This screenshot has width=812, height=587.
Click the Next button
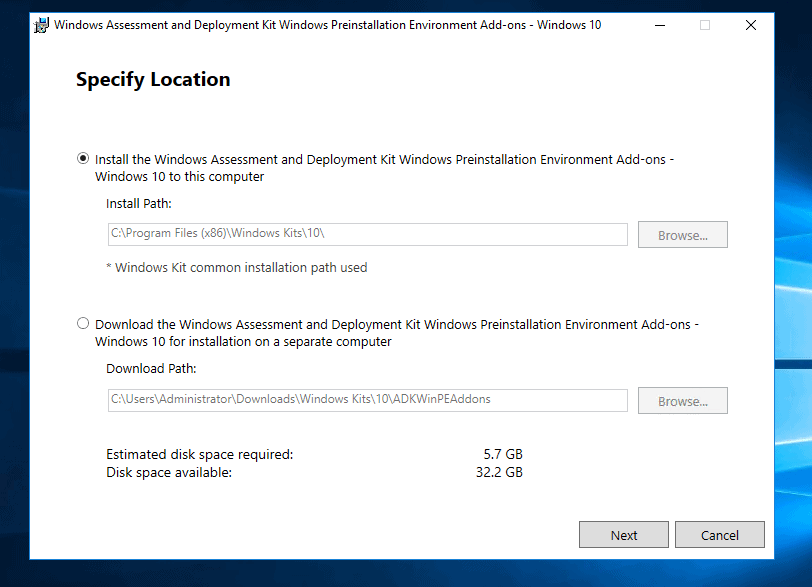click(623, 534)
